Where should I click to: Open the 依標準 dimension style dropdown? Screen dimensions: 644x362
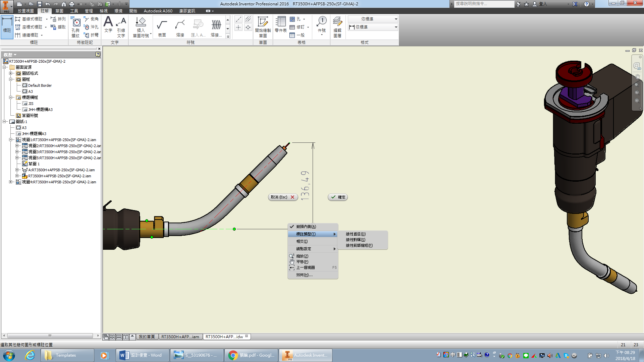pyautogui.click(x=396, y=27)
